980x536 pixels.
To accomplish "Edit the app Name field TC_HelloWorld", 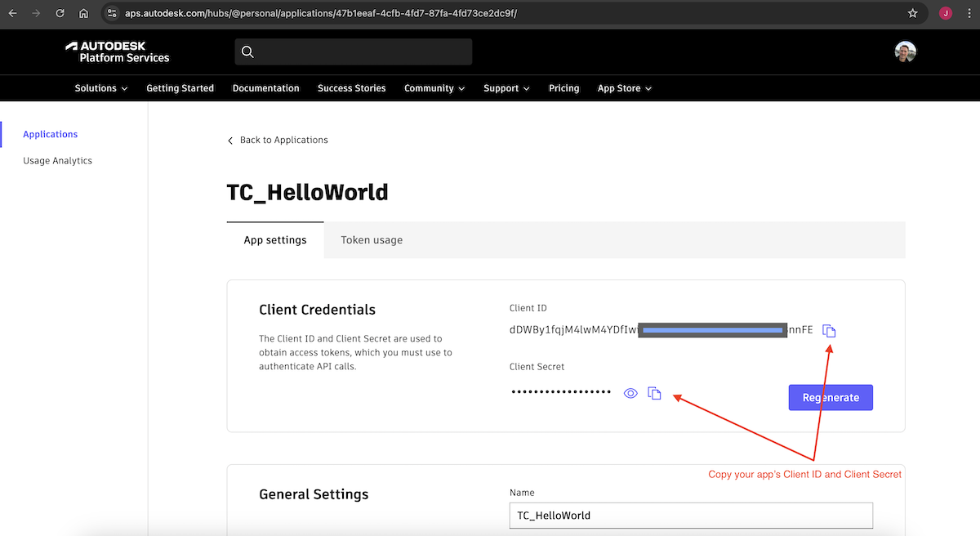I will point(691,516).
